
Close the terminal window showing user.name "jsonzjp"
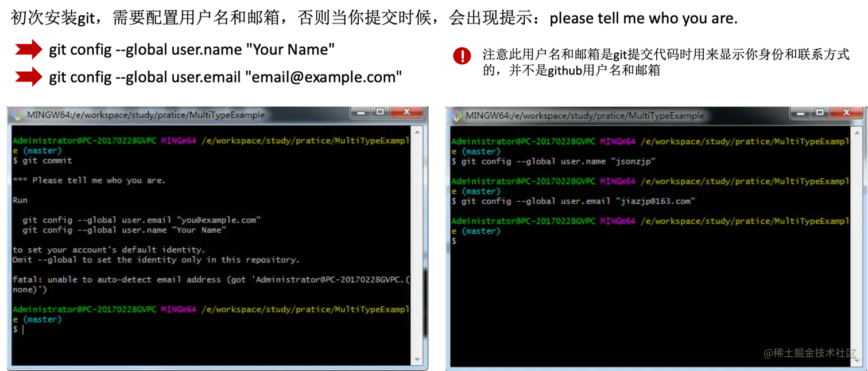(x=846, y=113)
